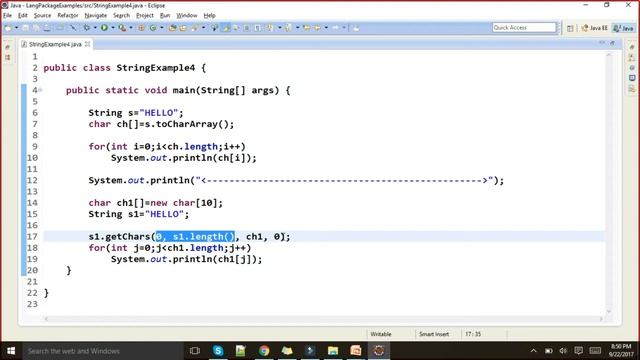Open the Project menu

(144, 16)
